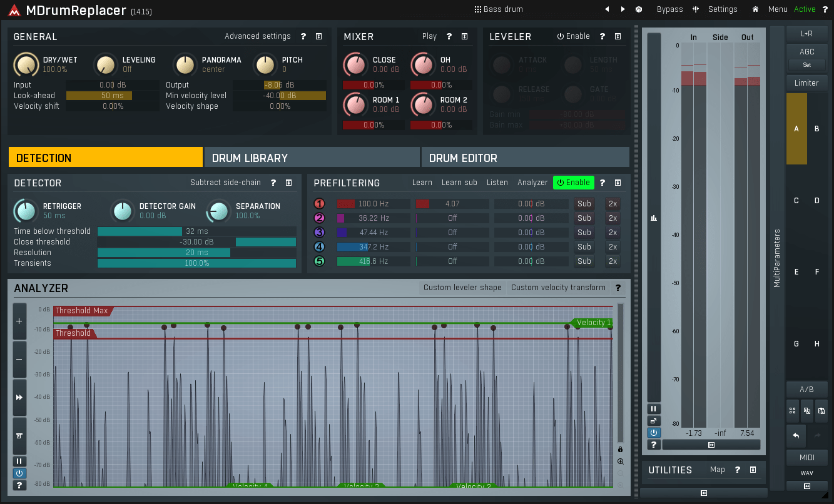This screenshot has height=504, width=834.
Task: Pause the analyzer display
Action: (x=19, y=461)
